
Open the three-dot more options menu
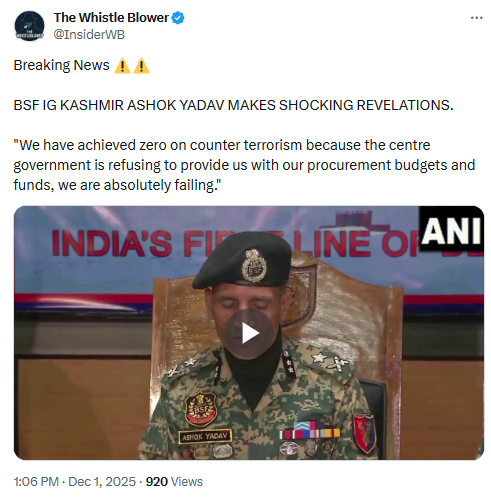(476, 18)
